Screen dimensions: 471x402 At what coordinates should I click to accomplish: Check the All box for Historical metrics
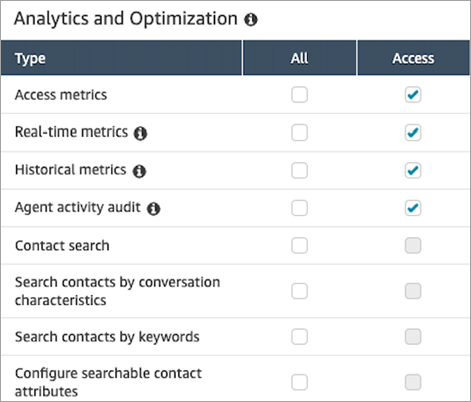299,170
